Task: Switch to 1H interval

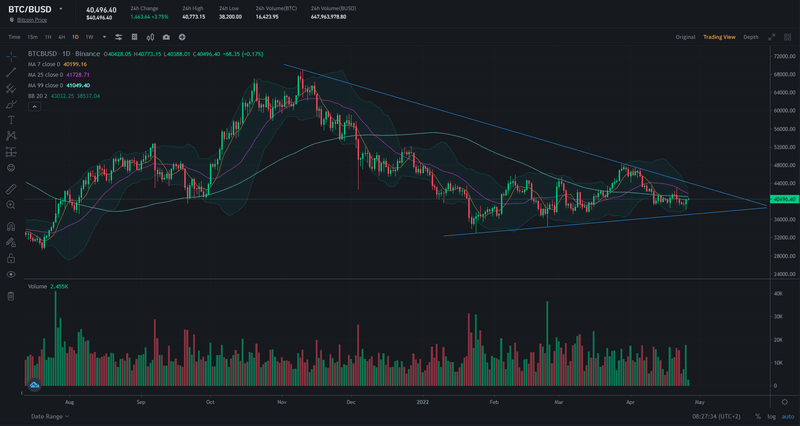Action: point(48,37)
